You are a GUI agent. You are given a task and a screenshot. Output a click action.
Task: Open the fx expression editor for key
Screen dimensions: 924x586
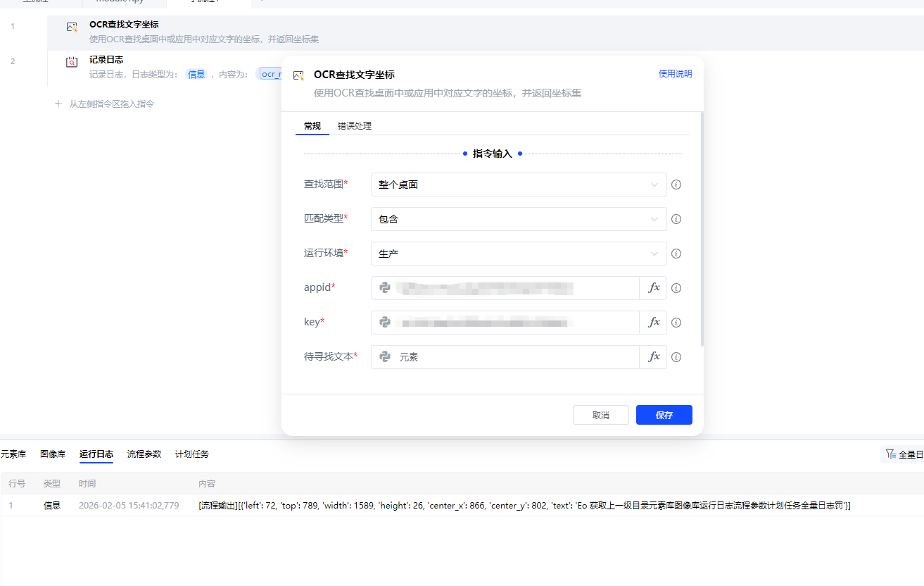pyautogui.click(x=654, y=322)
